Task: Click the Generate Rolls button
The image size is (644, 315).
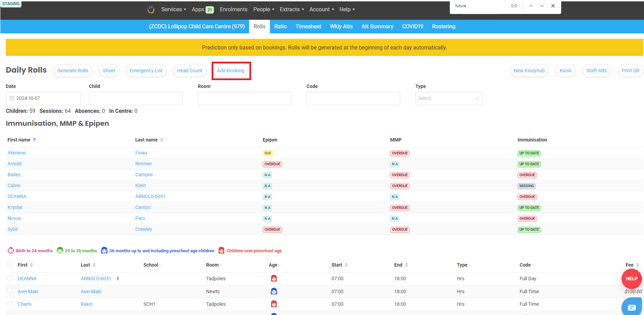Action: [73, 71]
